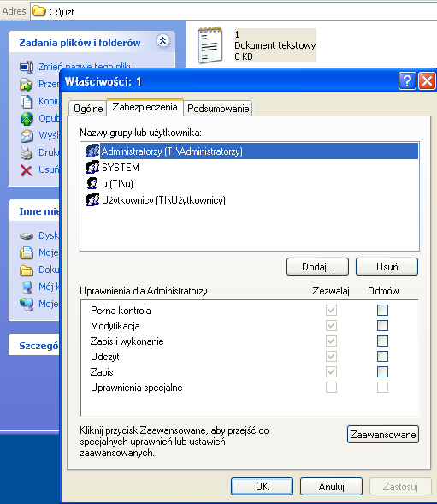Check Odmów for Modyfikacja
Image resolution: width=437 pixels, height=504 pixels.
[x=382, y=326]
